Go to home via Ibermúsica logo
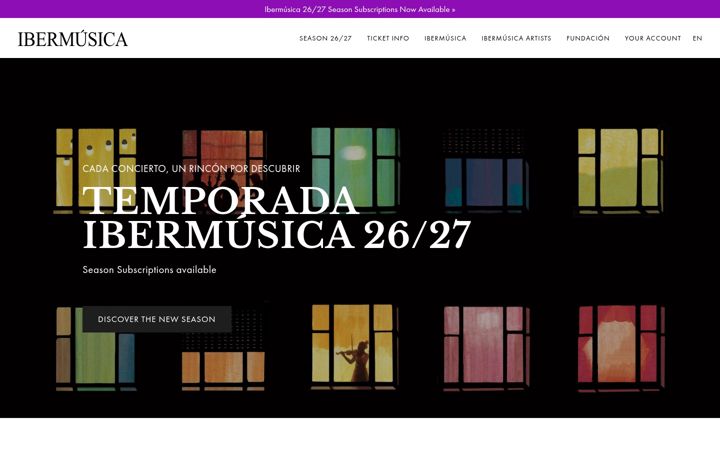Image resolution: width=720 pixels, height=450 pixels. point(73,39)
